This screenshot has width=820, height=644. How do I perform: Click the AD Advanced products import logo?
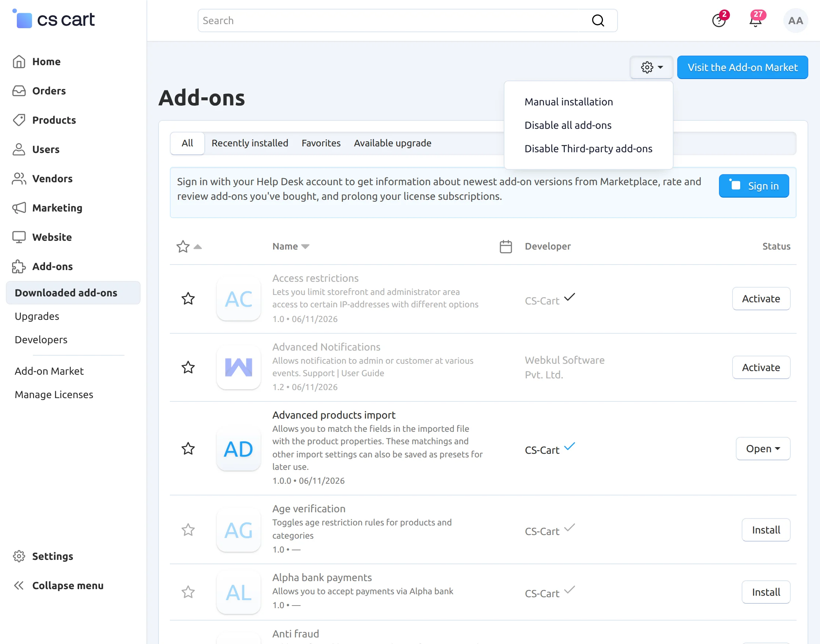pos(239,449)
